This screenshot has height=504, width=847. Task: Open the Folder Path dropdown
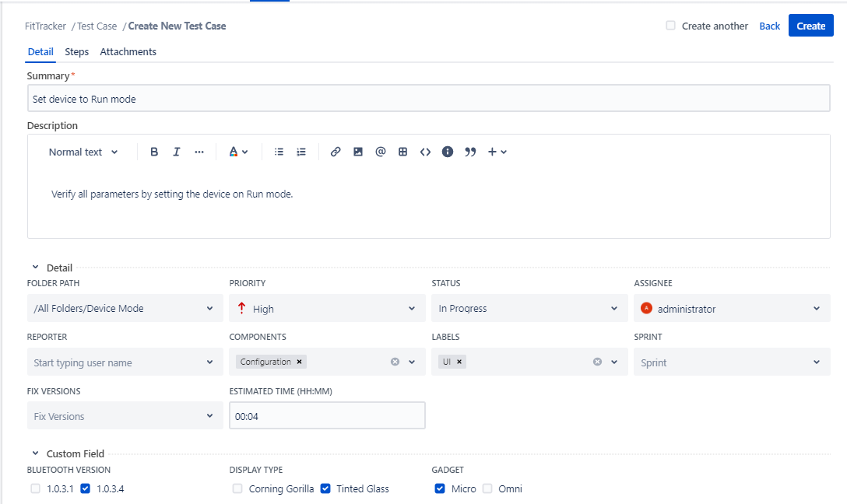pyautogui.click(x=125, y=308)
